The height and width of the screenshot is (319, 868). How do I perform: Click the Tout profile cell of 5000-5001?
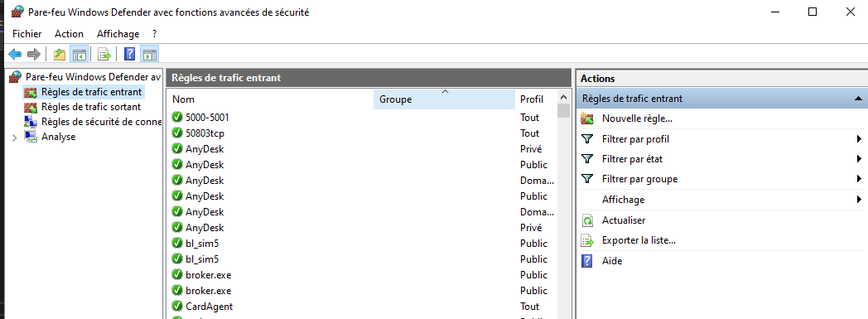pos(530,118)
